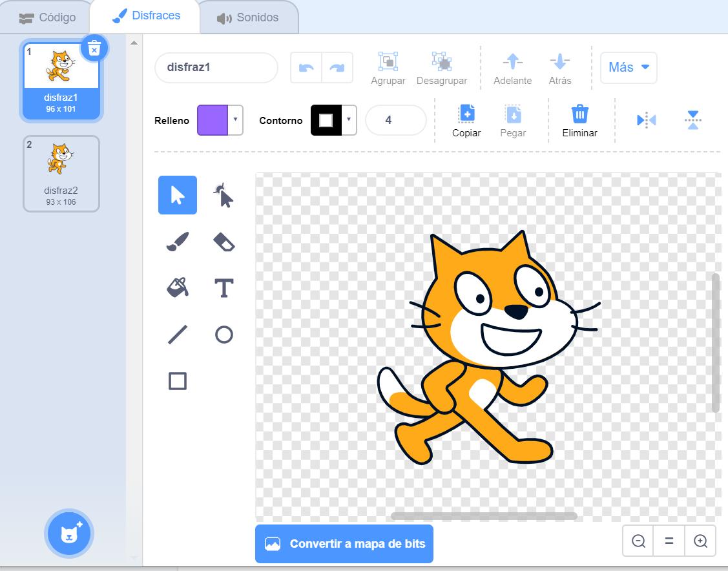Activate the Eraser tool
The width and height of the screenshot is (728, 571).
click(224, 242)
